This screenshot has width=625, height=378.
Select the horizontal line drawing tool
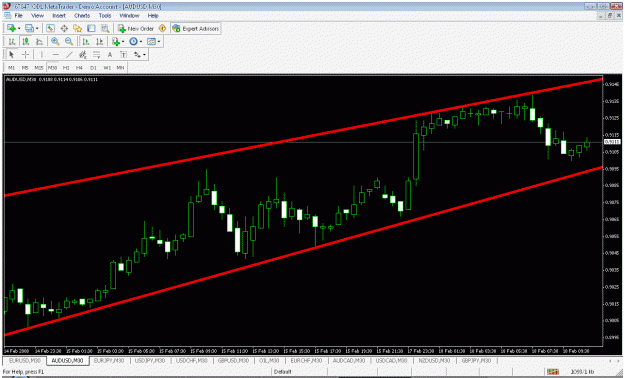tap(55, 55)
